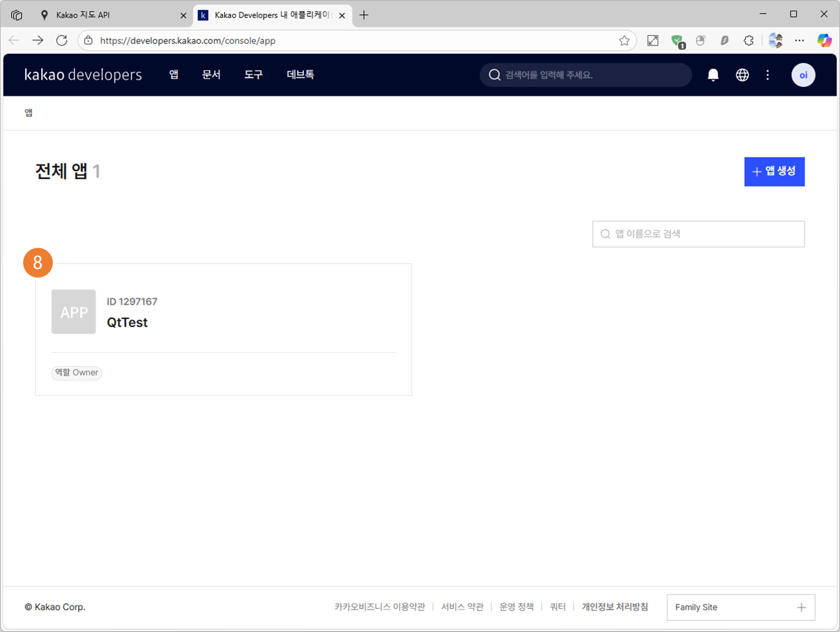Open the QtTest app card

pos(224,329)
